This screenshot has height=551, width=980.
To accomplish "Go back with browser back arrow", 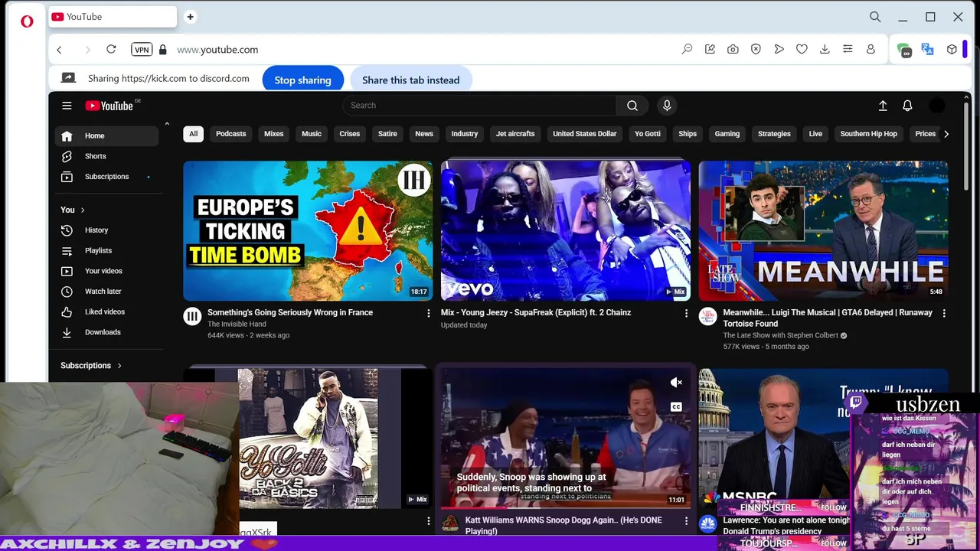I will pyautogui.click(x=59, y=49).
